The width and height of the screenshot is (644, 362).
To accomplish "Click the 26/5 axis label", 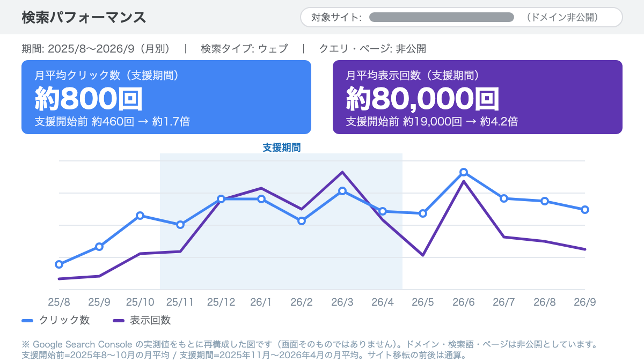I will click(423, 302).
